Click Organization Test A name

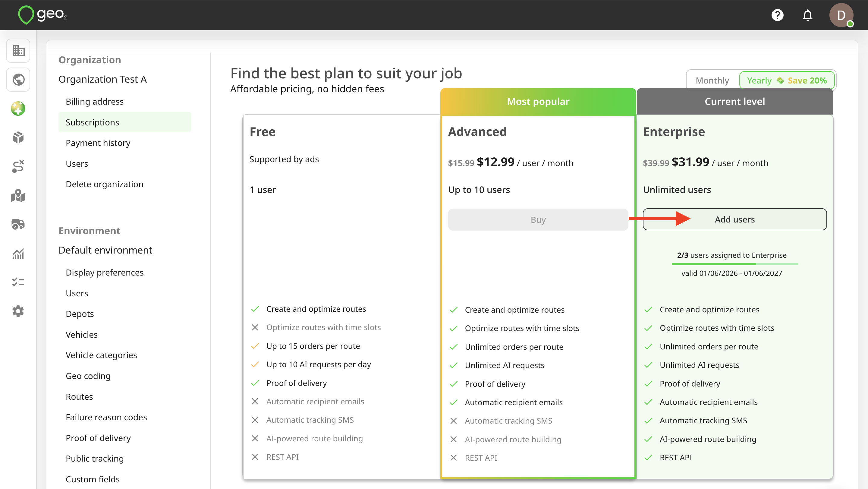102,79
